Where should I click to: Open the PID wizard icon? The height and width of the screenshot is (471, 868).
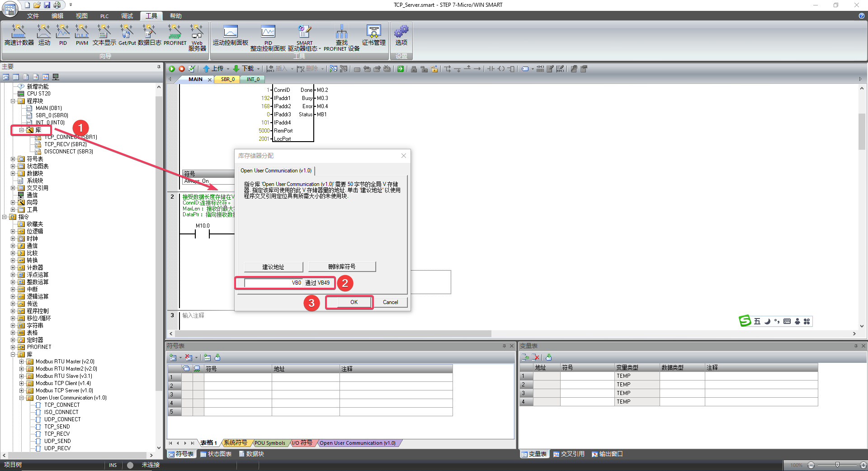coord(63,35)
